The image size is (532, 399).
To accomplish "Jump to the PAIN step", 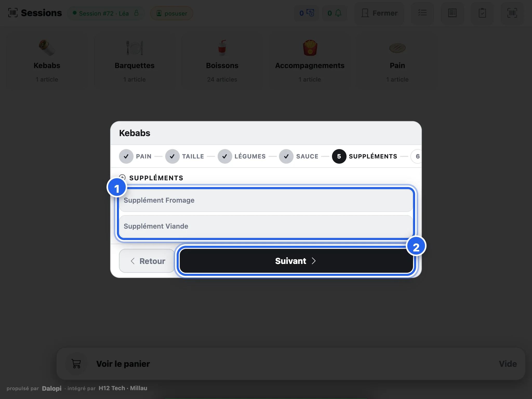I will coord(135,156).
